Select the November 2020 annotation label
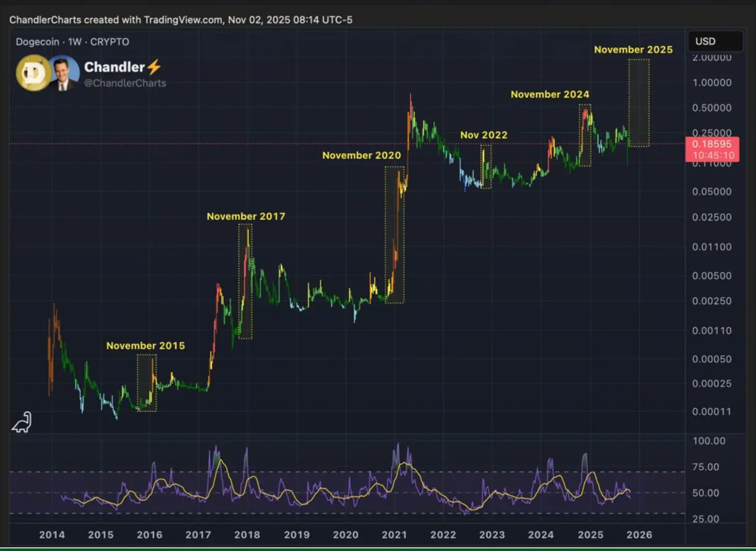 pyautogui.click(x=361, y=155)
